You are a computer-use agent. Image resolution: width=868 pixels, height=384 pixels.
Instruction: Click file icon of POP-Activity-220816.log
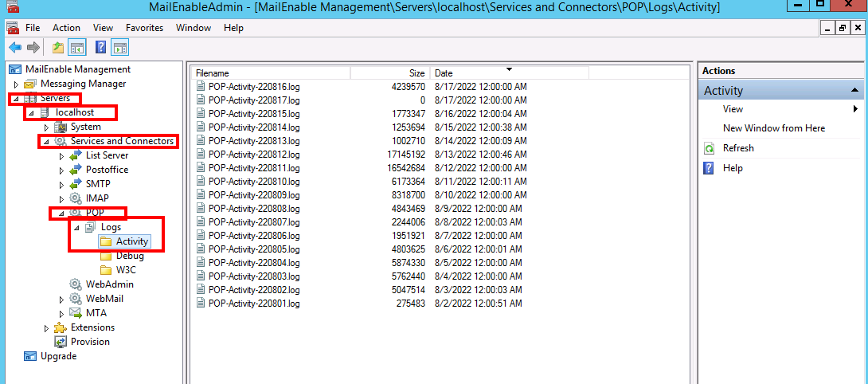click(201, 87)
